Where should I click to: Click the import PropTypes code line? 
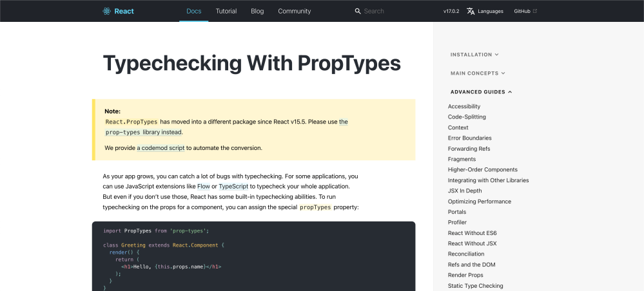tap(156, 231)
